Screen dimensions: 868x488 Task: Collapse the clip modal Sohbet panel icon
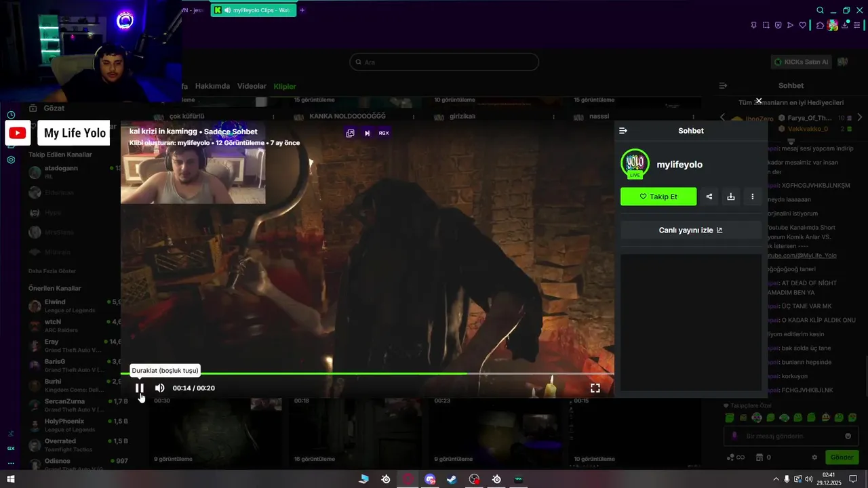click(623, 131)
